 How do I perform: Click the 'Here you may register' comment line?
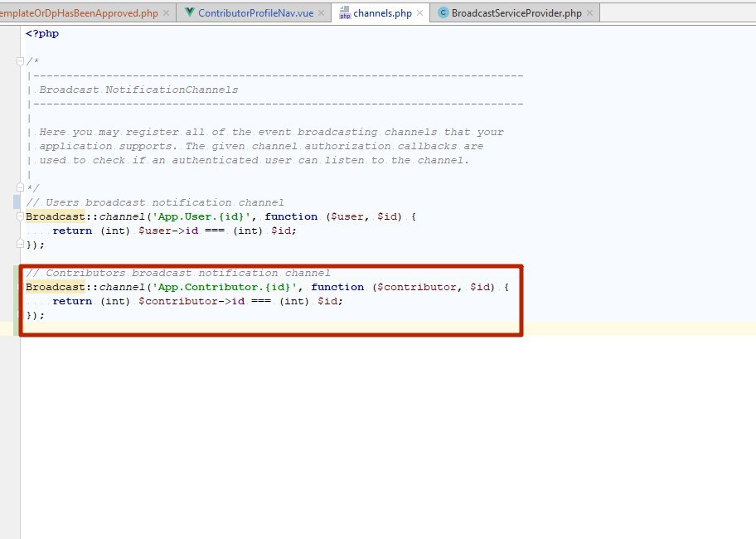[271, 132]
